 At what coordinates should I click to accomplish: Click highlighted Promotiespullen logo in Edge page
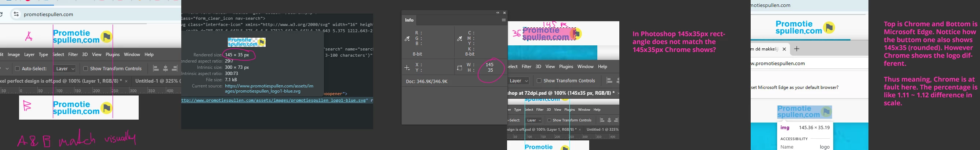tap(804, 112)
